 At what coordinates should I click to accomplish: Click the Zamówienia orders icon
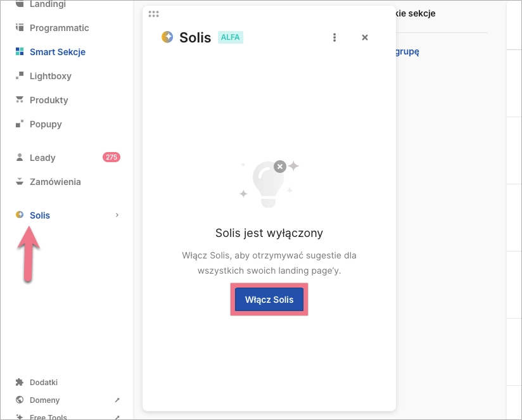[x=19, y=182]
